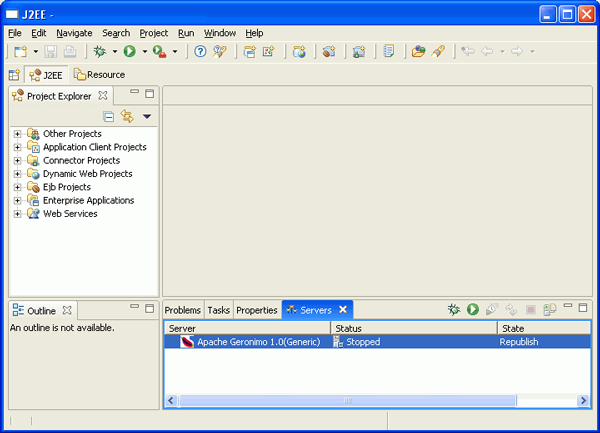Close the Project Explorer view tab
The image size is (600, 433).
point(103,96)
